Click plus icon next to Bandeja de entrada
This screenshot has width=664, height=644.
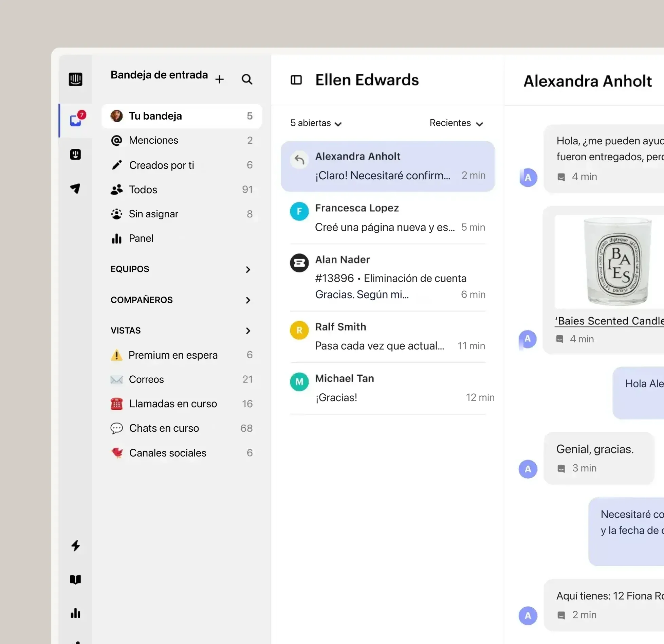point(220,79)
